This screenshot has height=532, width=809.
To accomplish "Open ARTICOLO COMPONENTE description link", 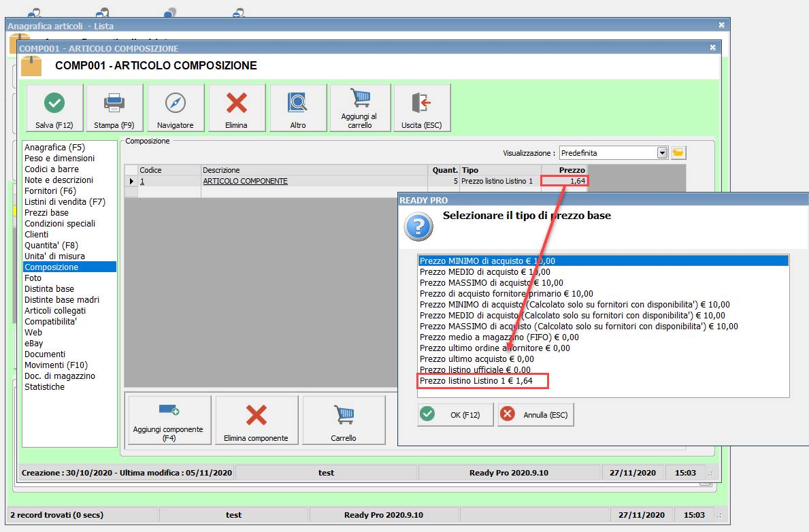I will [x=245, y=181].
